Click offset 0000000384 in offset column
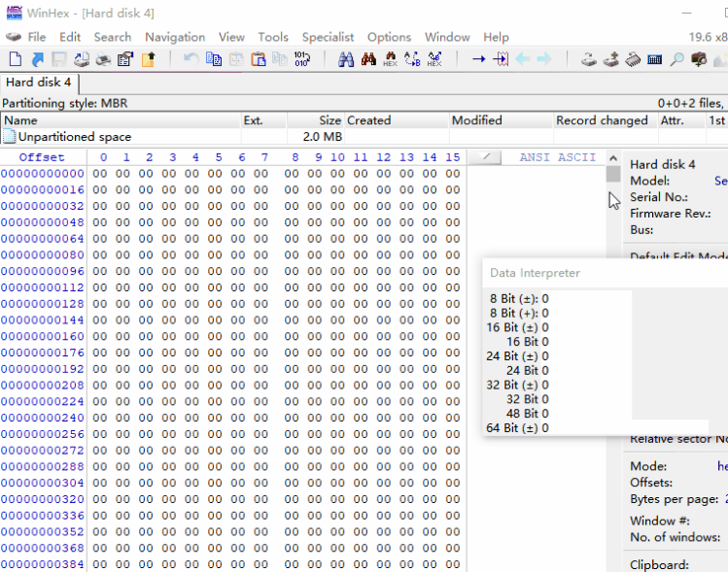This screenshot has height=572, width=728. tap(43, 564)
